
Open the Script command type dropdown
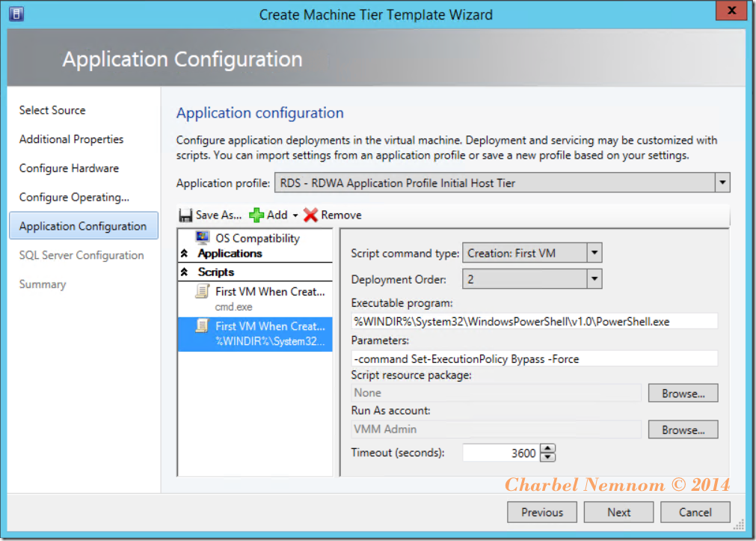point(594,252)
